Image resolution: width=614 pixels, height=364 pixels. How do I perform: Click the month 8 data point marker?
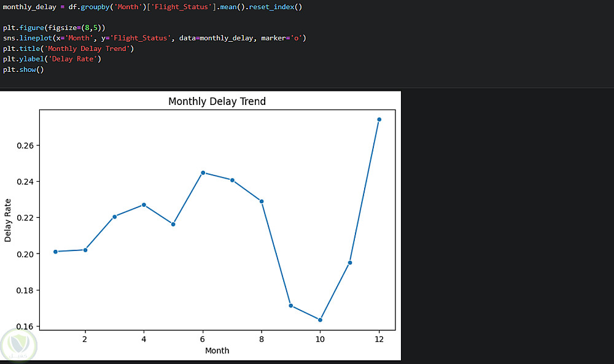262,201
